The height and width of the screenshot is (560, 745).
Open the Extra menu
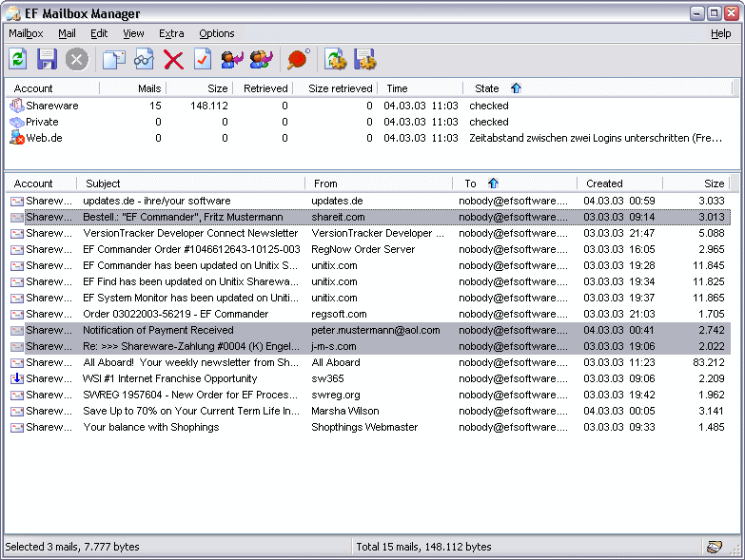tap(171, 33)
